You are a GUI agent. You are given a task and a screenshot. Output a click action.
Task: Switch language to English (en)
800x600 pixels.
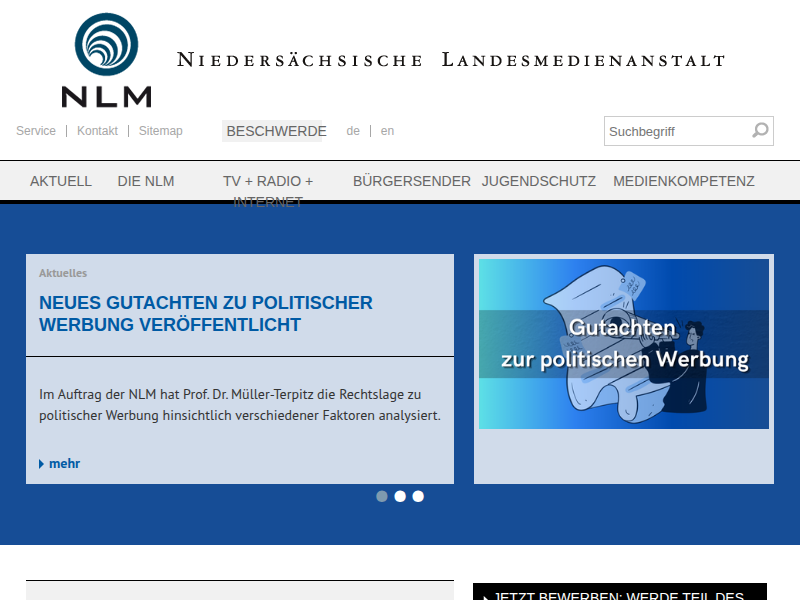[x=387, y=131]
